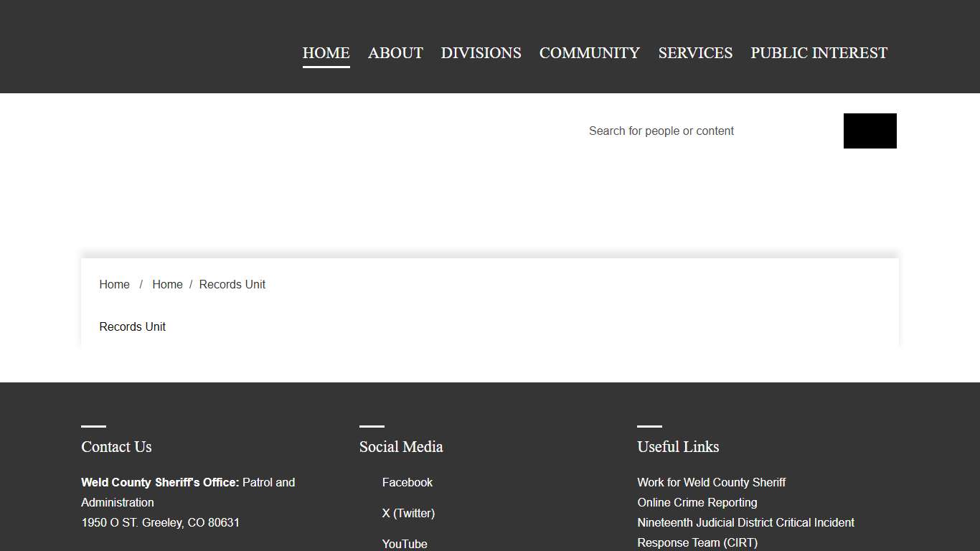Open the YouTube social link

click(x=405, y=543)
